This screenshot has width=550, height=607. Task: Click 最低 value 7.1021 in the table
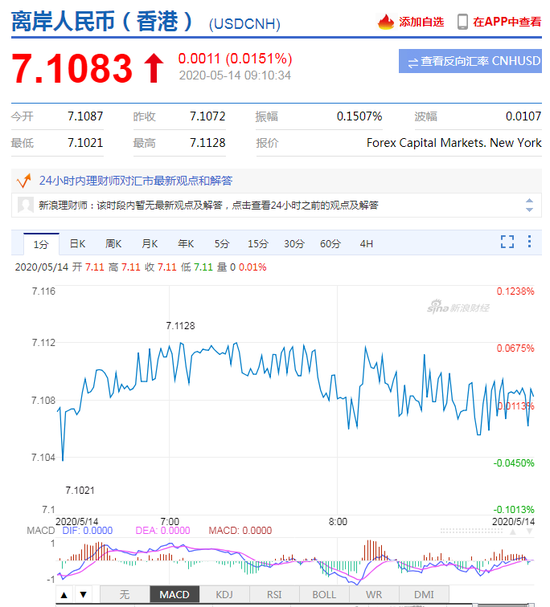(x=85, y=143)
